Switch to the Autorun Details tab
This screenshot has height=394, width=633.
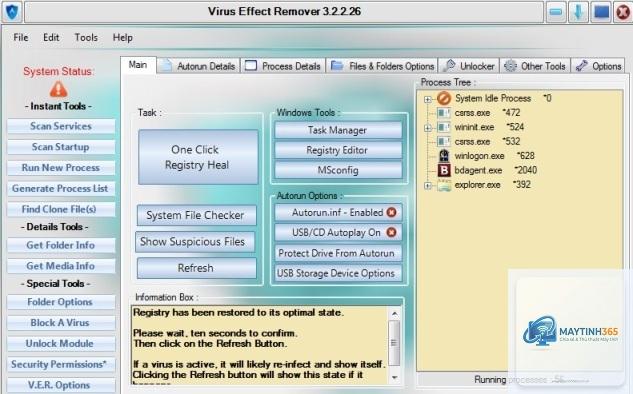coord(199,66)
